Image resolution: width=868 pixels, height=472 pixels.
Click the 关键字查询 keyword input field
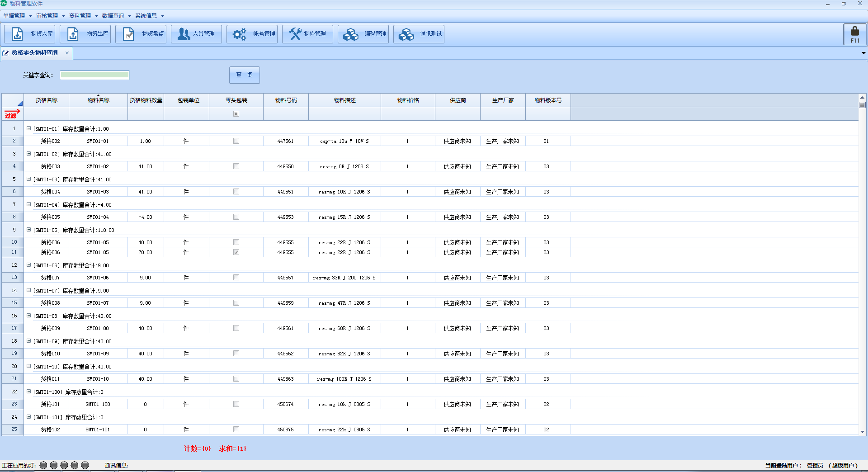click(x=95, y=75)
